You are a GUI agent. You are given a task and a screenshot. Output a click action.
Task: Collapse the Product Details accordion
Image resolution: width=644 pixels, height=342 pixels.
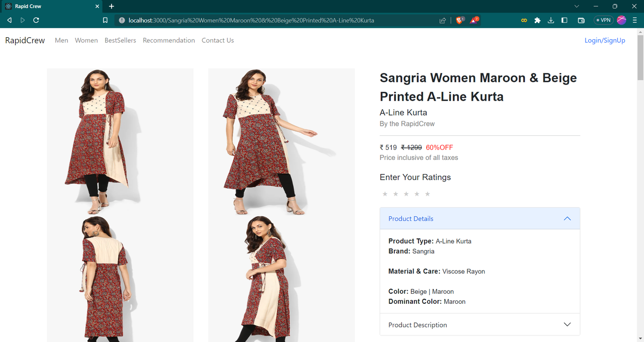point(480,219)
